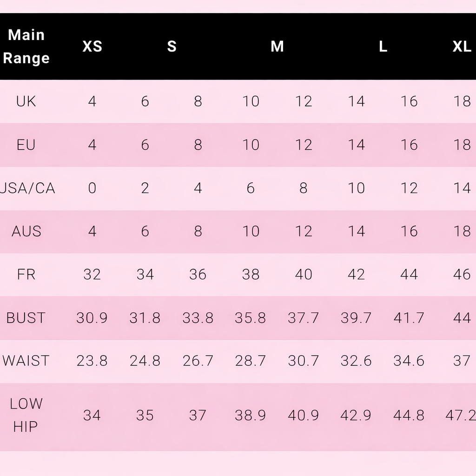Click the LOW HIP row label
This screenshot has width=476, height=476.
26,415
